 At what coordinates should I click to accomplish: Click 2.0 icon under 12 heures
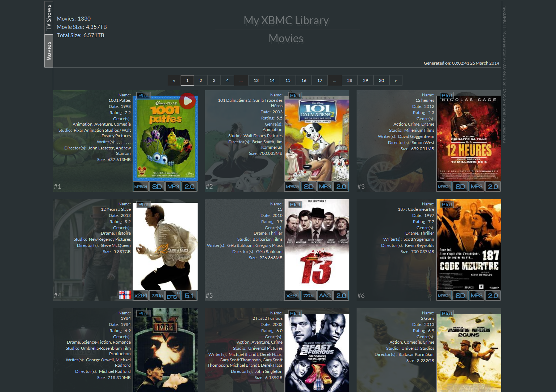(493, 187)
